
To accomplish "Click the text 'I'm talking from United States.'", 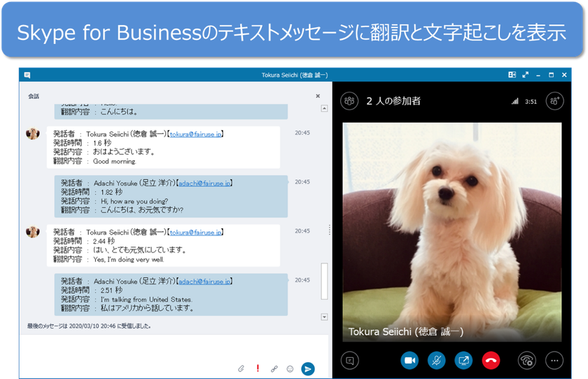I will 146,299.
